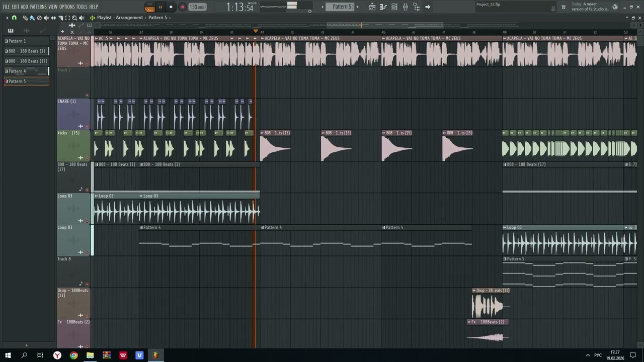Select Pattern 1 in the picker

tap(26, 41)
